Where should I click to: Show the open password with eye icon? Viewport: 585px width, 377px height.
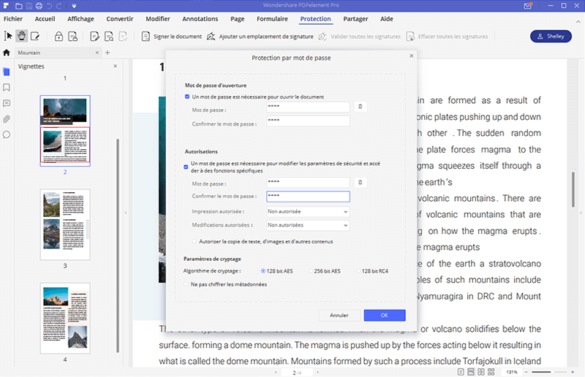(360, 106)
